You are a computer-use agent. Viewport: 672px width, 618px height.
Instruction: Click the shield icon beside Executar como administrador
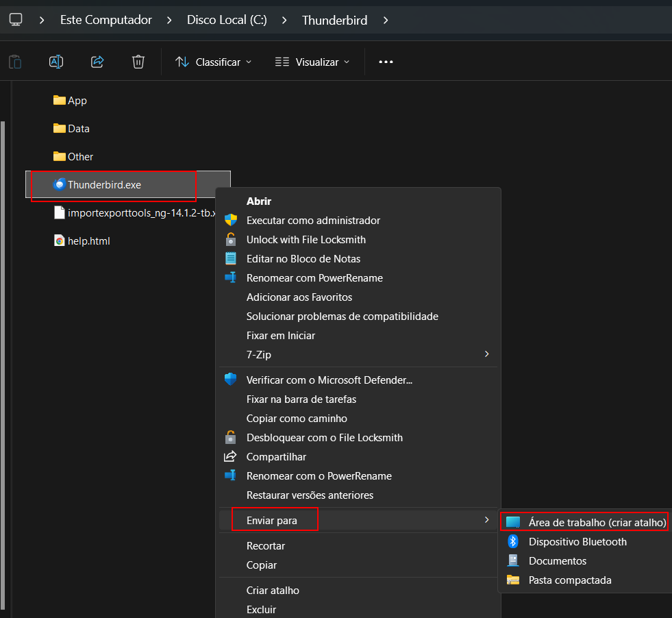pos(231,221)
